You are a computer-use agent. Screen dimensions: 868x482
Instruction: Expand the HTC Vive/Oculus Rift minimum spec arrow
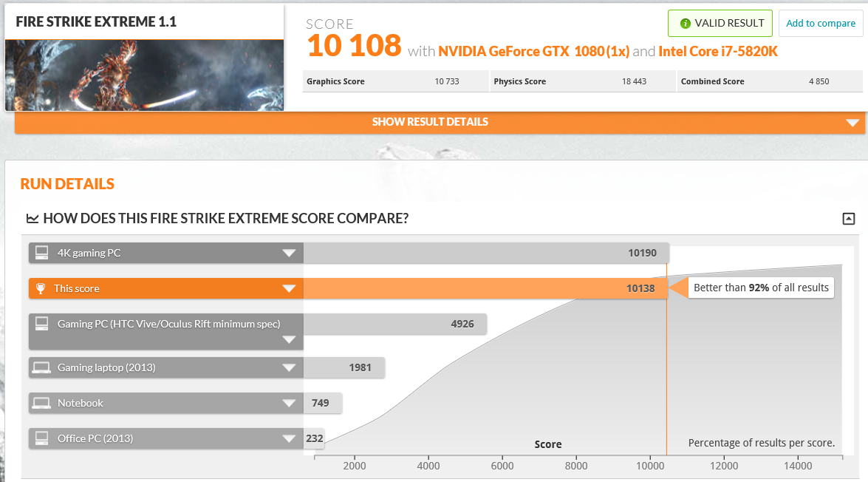point(289,339)
